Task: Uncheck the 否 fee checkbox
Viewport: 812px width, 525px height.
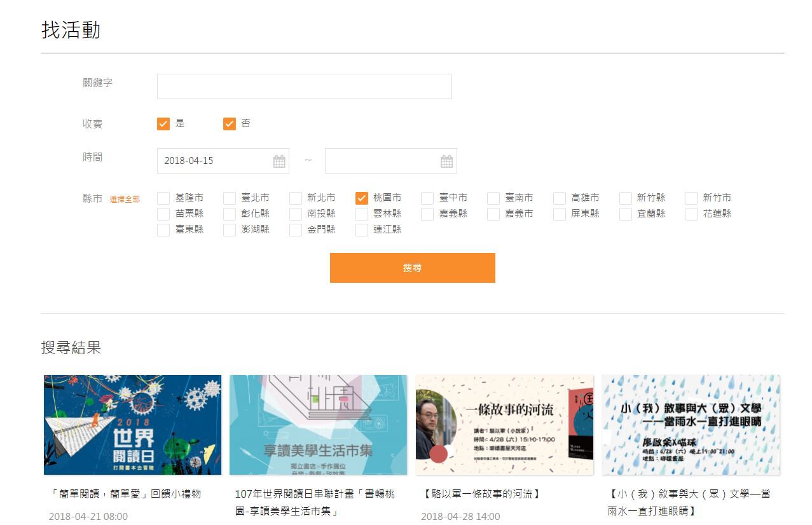Action: click(230, 124)
